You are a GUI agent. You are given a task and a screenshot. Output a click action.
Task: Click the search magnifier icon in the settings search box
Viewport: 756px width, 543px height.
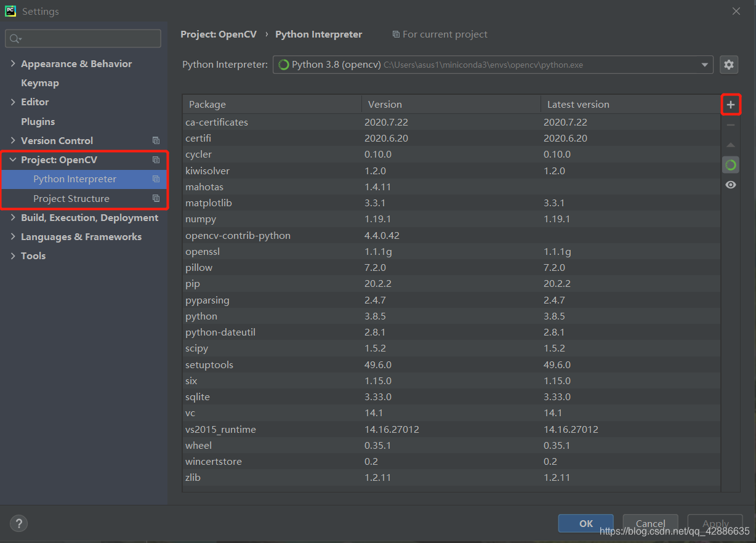coord(15,39)
